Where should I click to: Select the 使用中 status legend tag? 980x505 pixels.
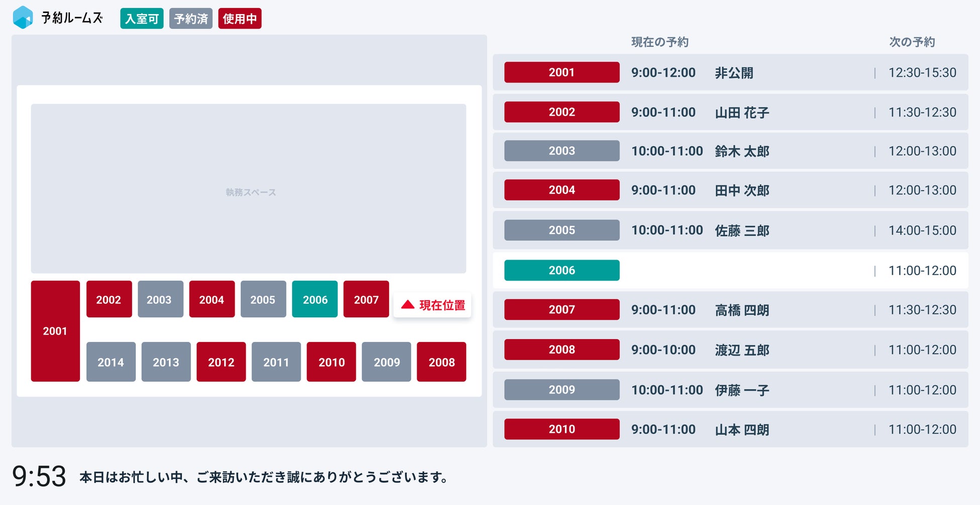point(240,19)
